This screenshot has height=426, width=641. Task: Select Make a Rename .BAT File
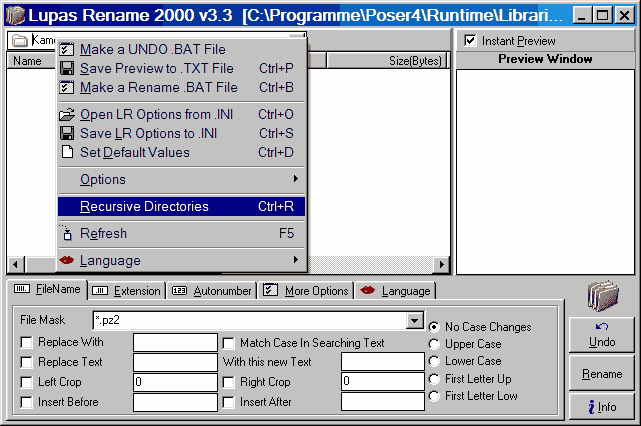coord(182,87)
